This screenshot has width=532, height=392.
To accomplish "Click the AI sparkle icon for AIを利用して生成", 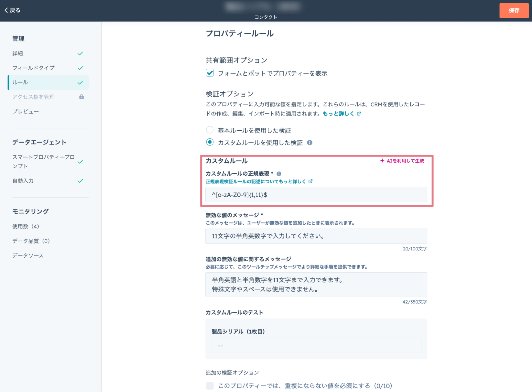I will pyautogui.click(x=382, y=161).
